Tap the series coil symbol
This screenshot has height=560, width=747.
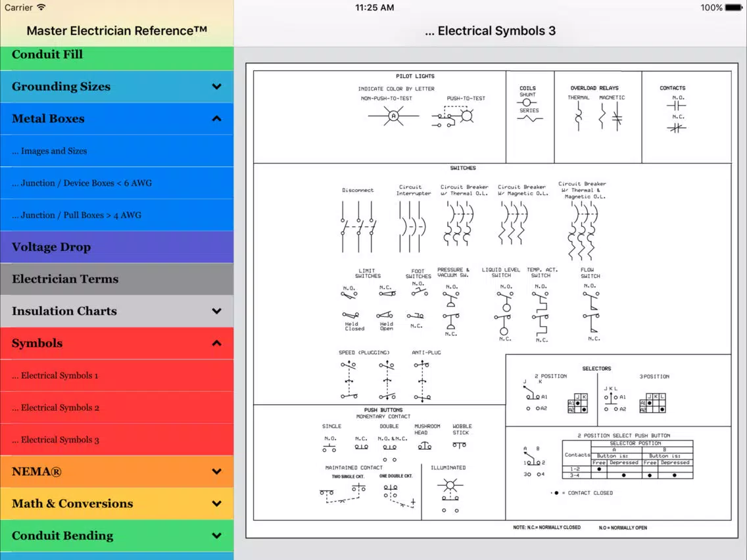point(530,118)
